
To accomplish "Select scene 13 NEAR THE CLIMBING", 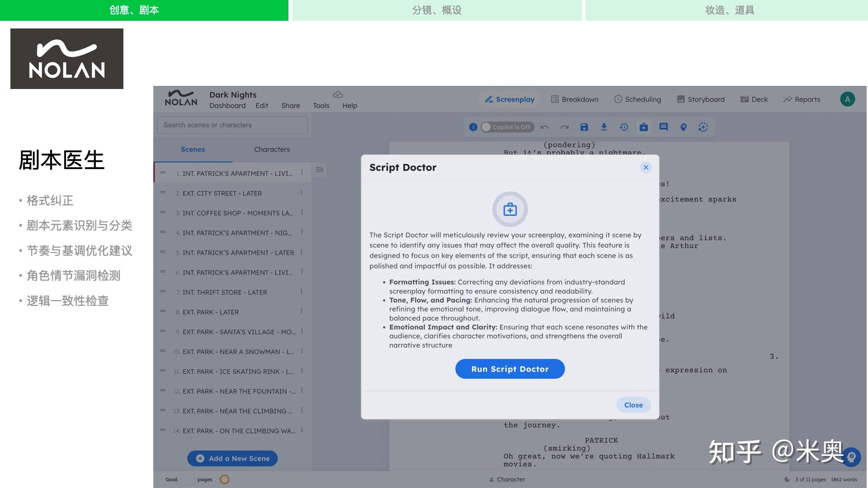I will pyautogui.click(x=232, y=411).
